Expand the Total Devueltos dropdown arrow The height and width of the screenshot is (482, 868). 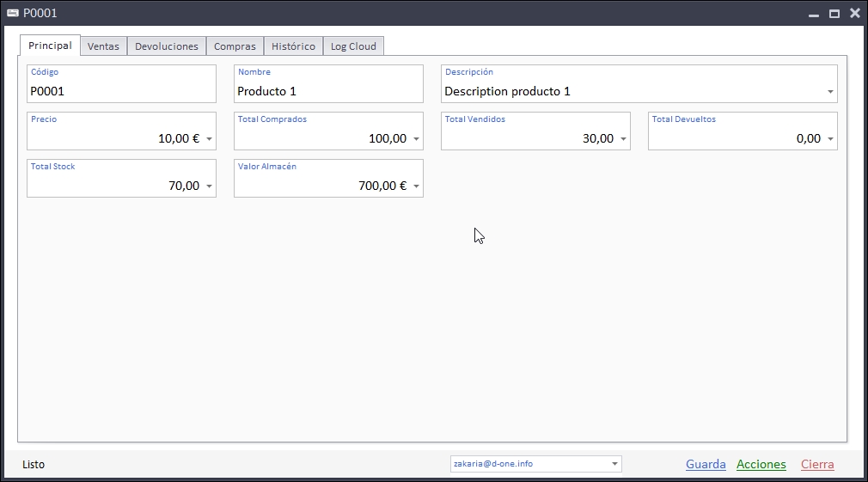[830, 139]
